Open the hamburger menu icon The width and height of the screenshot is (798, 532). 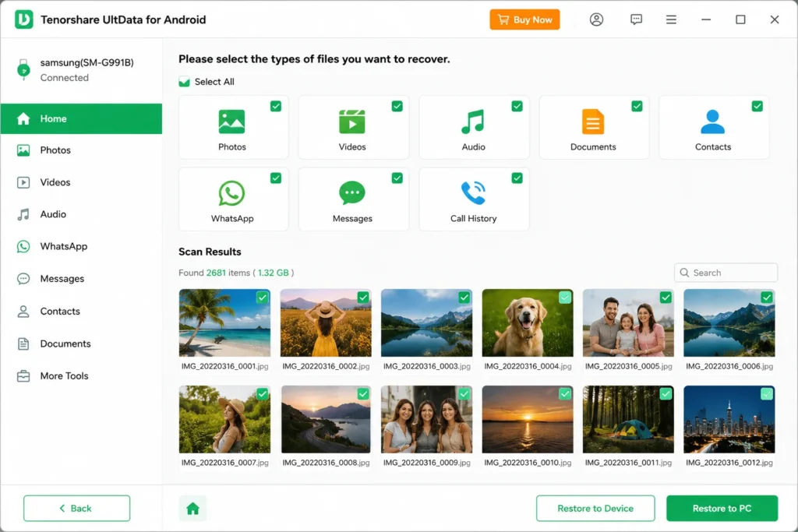671,19
